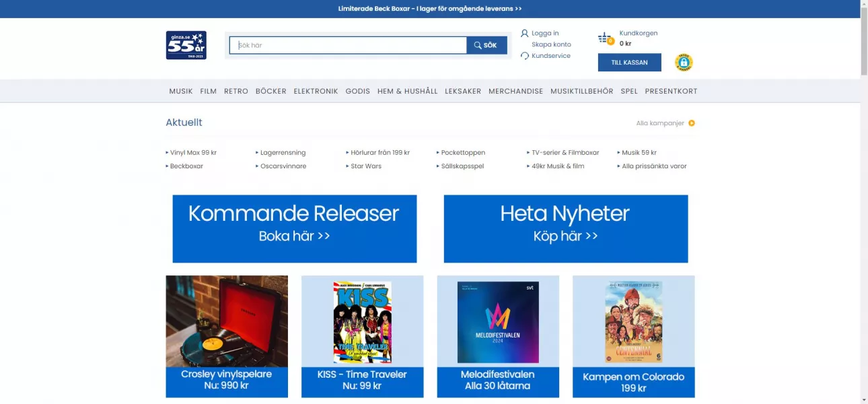Open the Alla prissänkta varor link
This screenshot has width=868, height=404.
click(x=654, y=166)
